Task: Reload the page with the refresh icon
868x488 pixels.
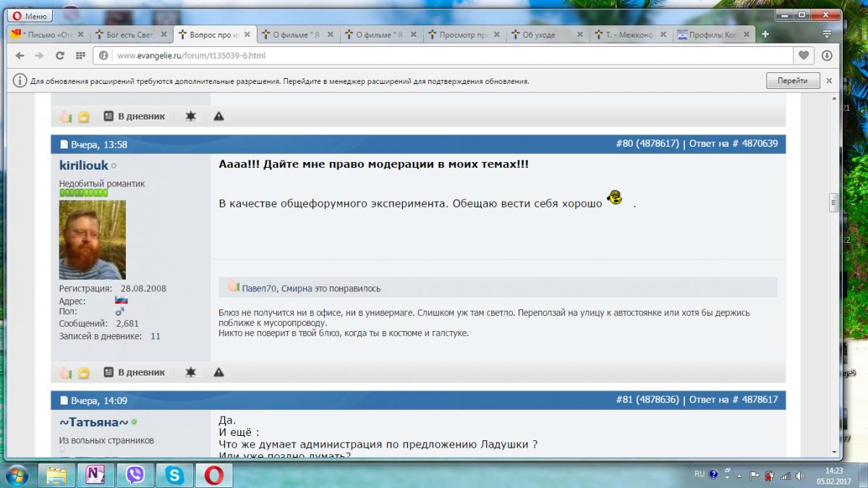Action: tap(60, 56)
